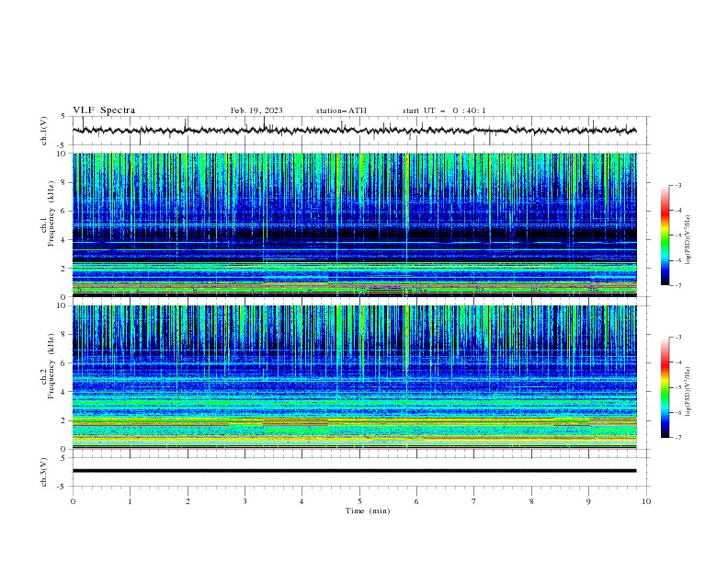
Task: Click the ch.2 Frequency (kHz) axis label
Action: [47, 366]
